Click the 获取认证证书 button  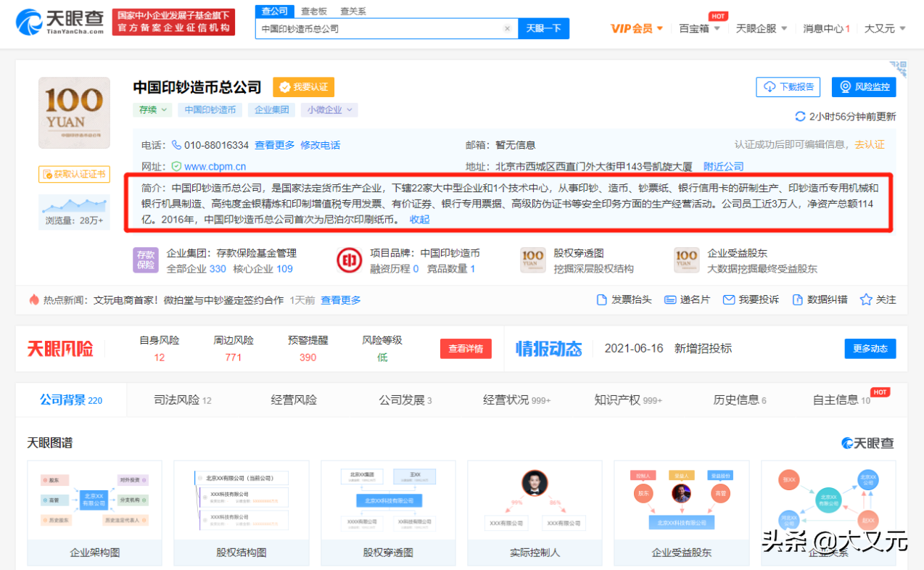point(74,174)
